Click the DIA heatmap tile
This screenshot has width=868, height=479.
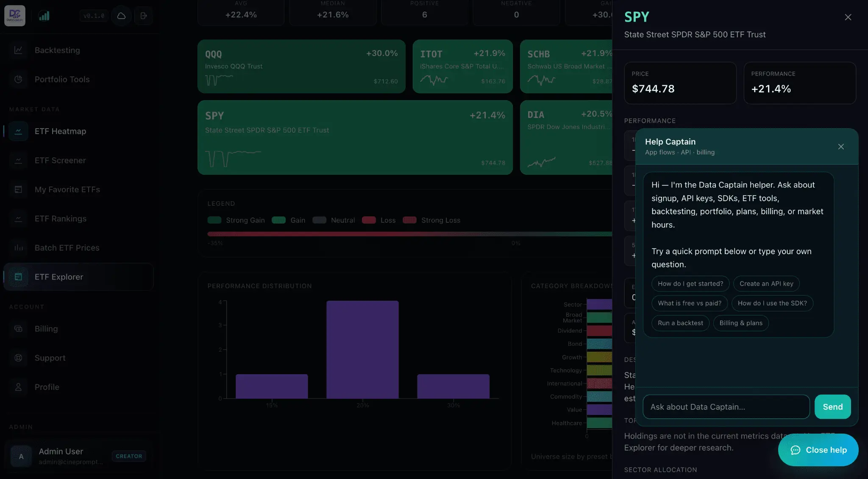click(x=566, y=137)
